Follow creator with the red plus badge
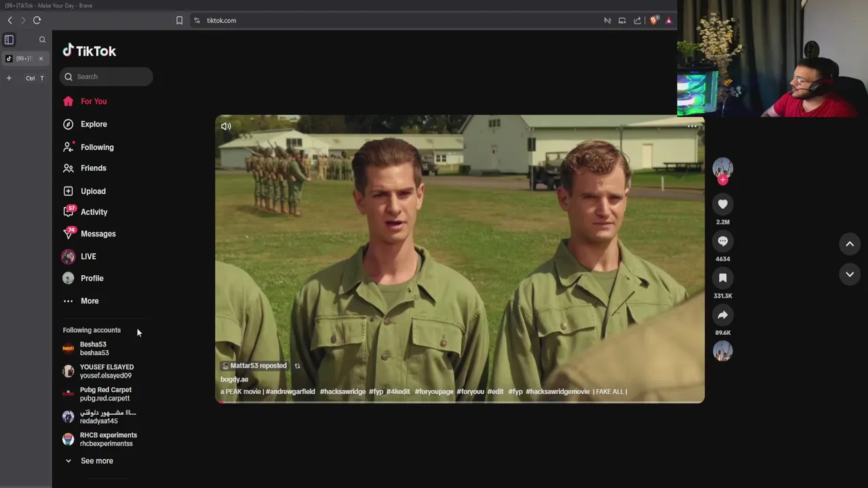 [x=723, y=180]
